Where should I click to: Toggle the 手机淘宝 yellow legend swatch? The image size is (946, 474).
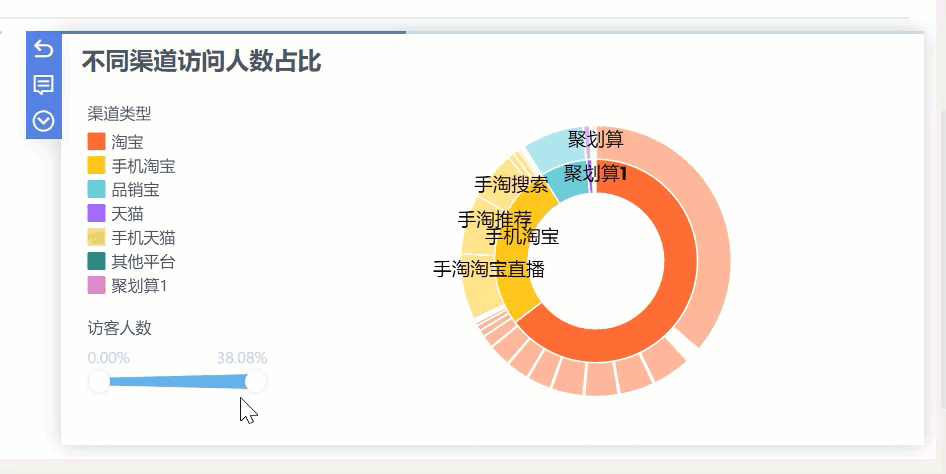97,166
